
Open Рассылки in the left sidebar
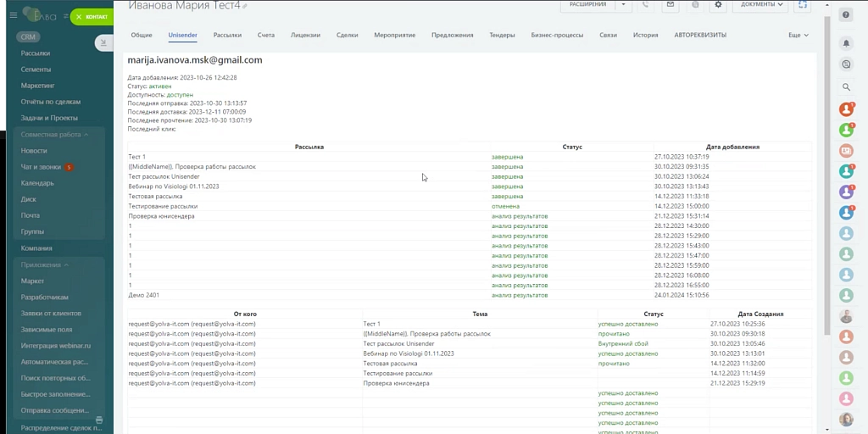click(36, 53)
